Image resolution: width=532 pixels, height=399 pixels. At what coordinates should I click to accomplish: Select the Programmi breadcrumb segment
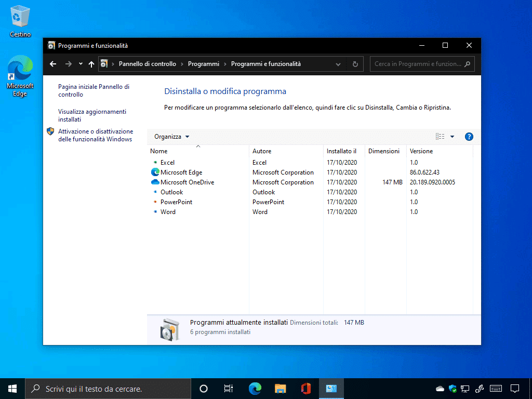point(203,64)
